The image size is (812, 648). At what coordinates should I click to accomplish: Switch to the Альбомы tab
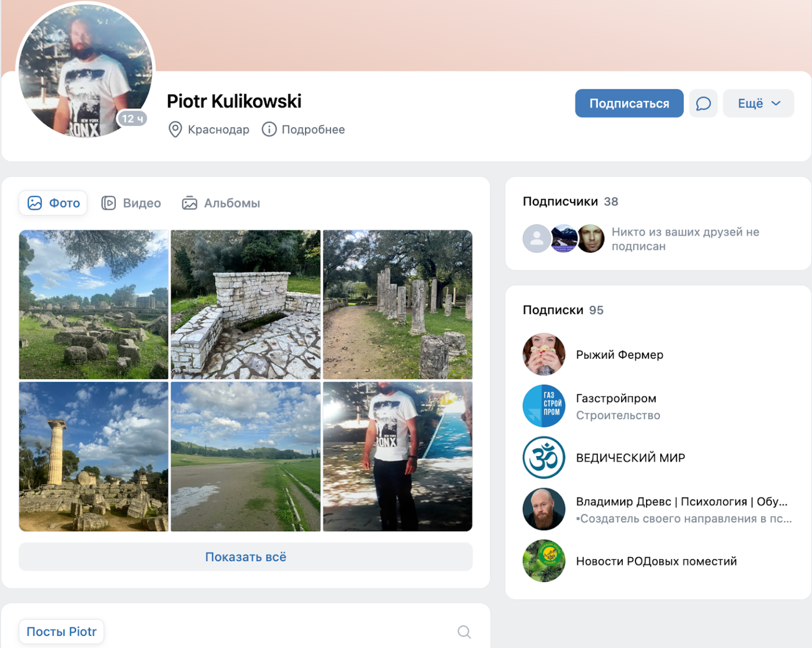pos(221,203)
